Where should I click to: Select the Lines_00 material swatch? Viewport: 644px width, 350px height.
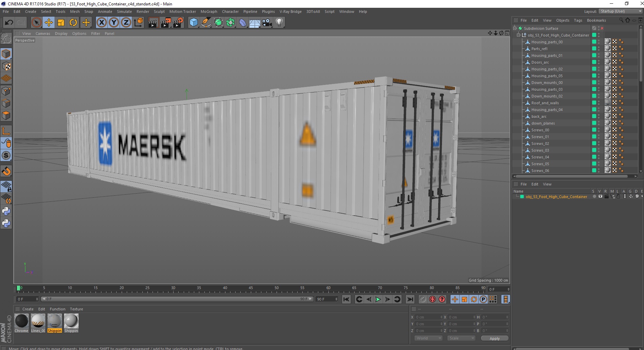(x=38, y=323)
